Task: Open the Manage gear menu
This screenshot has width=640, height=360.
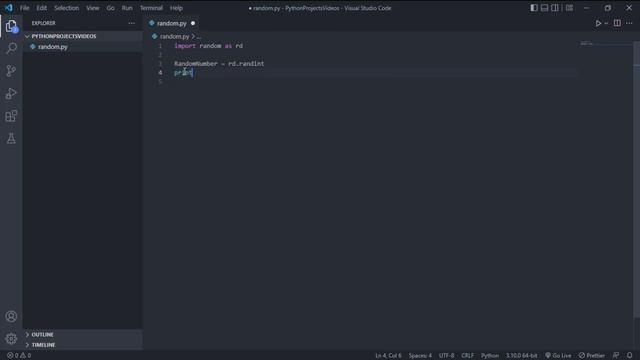Action: (11, 338)
